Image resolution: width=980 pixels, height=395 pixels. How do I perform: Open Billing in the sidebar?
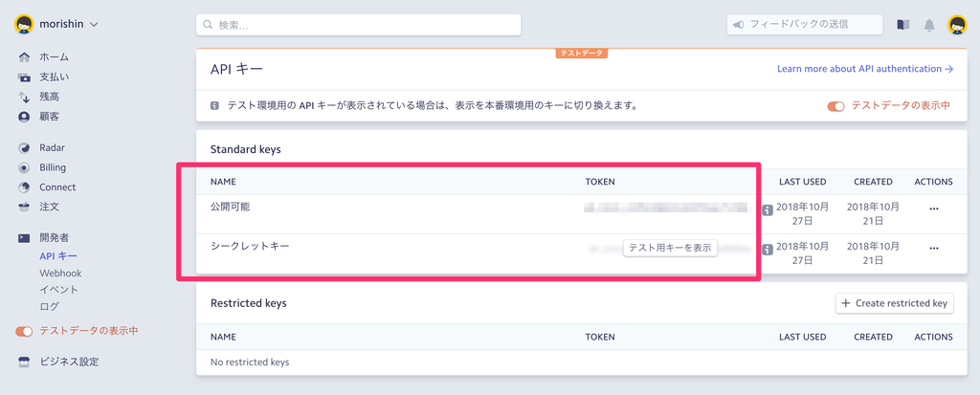coord(53,167)
